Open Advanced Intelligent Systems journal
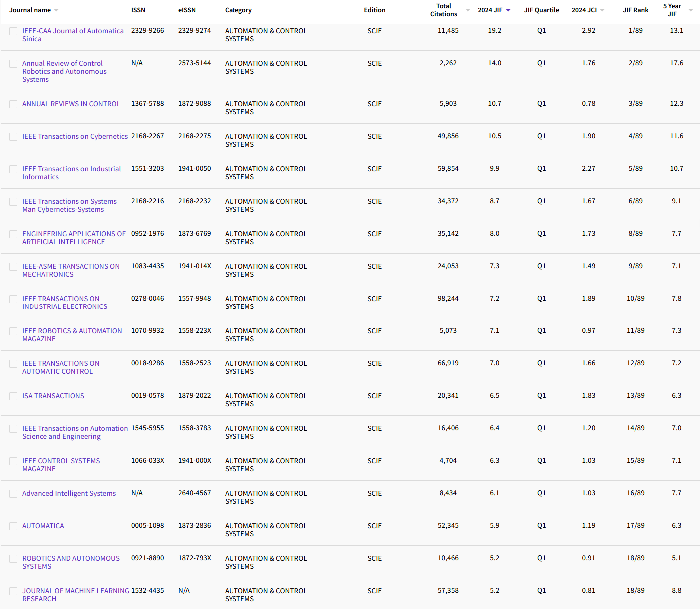 pos(69,493)
